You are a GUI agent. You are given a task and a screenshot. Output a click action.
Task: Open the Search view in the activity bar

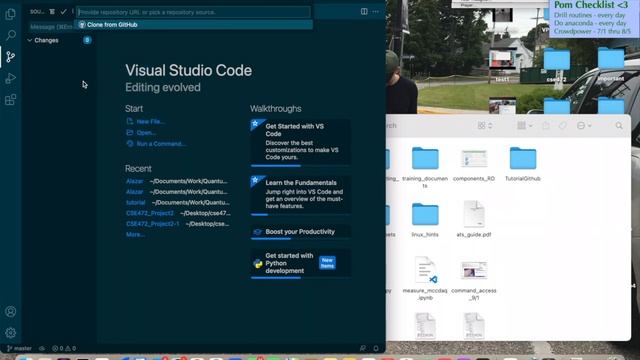coord(11,35)
